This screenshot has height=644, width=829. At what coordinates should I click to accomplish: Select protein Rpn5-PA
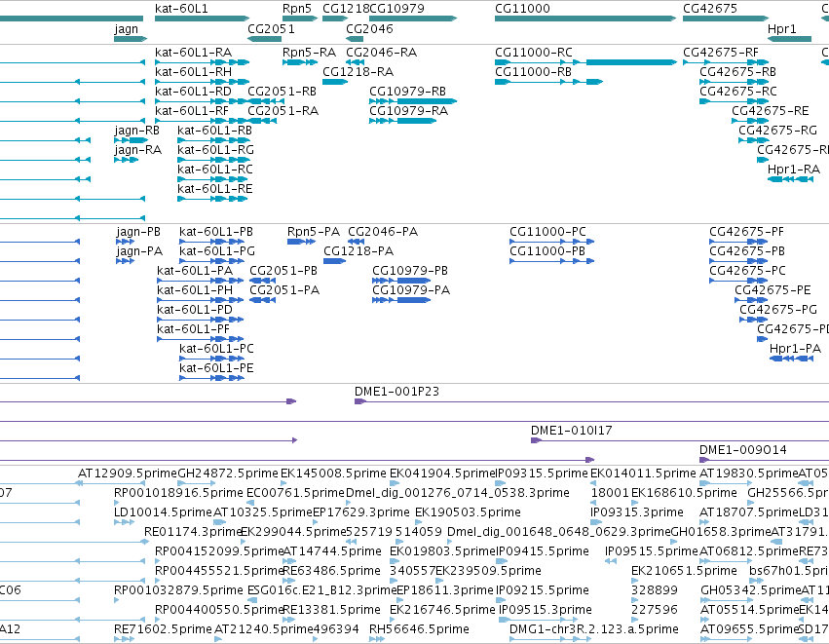pyautogui.click(x=314, y=232)
